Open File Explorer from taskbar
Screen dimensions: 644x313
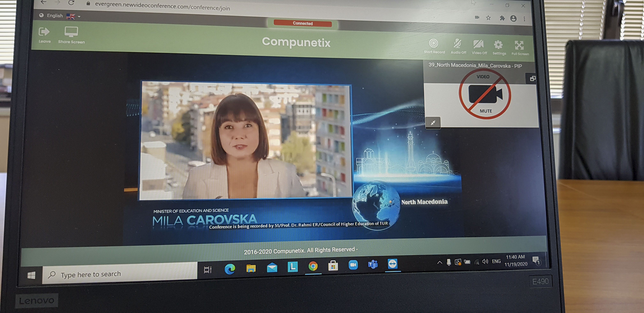[x=251, y=268]
